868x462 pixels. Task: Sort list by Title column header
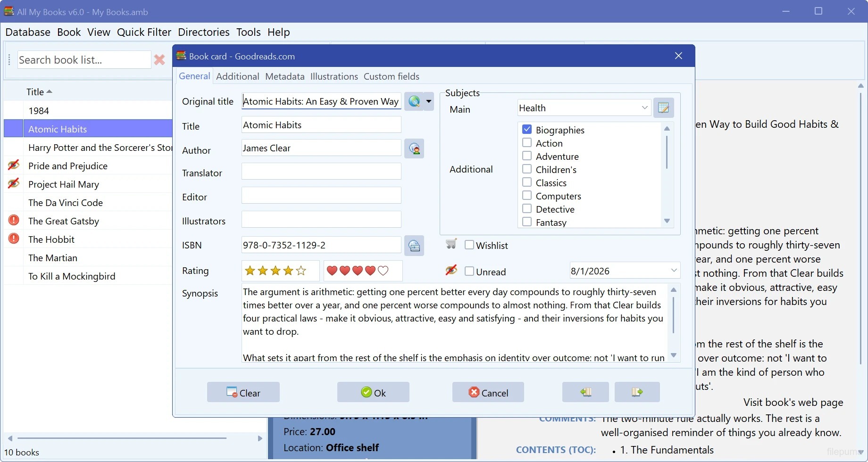[35, 92]
